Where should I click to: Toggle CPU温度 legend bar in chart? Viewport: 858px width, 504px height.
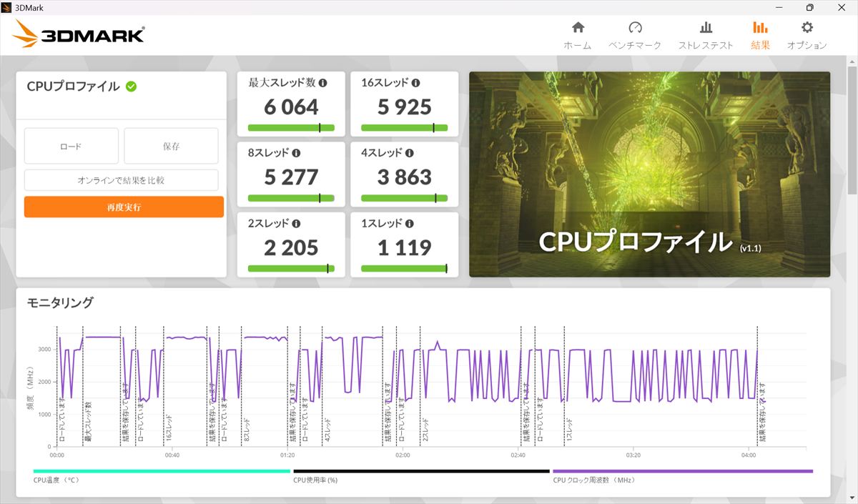pyautogui.click(x=162, y=471)
